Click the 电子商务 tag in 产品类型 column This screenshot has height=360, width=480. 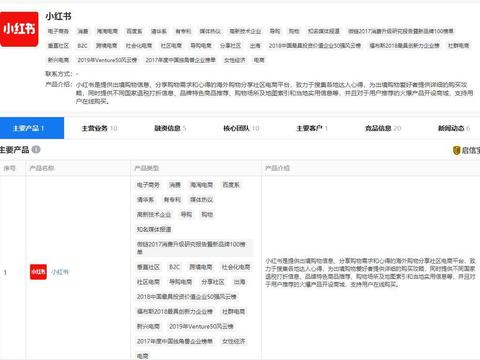pyautogui.click(x=148, y=185)
